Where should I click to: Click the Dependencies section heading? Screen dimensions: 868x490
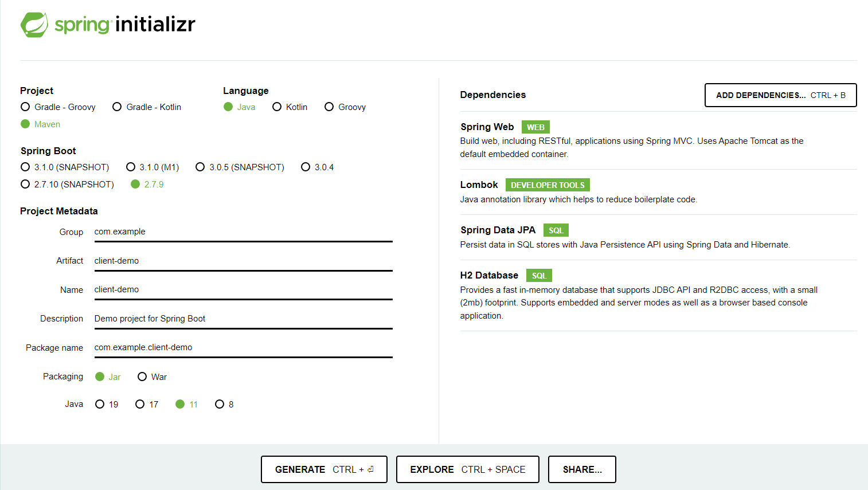pyautogui.click(x=493, y=95)
